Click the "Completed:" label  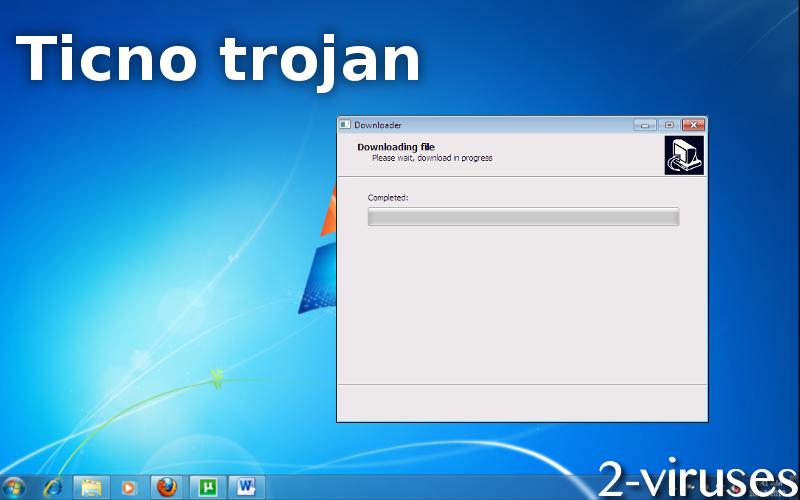coord(388,198)
